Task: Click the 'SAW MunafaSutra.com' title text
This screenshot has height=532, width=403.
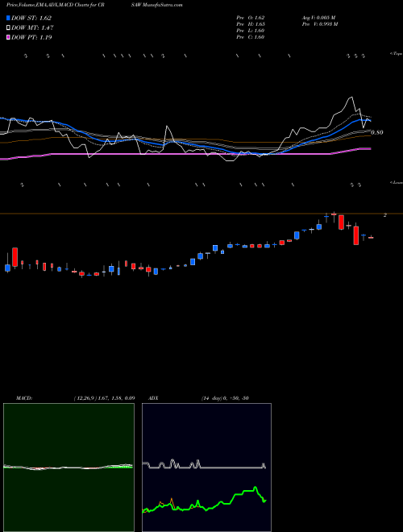Action: click(159, 5)
